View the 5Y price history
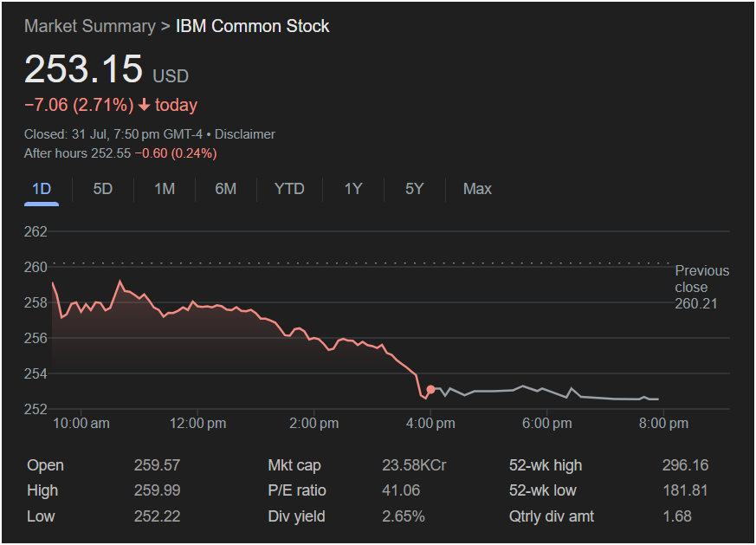The width and height of the screenshot is (756, 545). click(x=415, y=189)
